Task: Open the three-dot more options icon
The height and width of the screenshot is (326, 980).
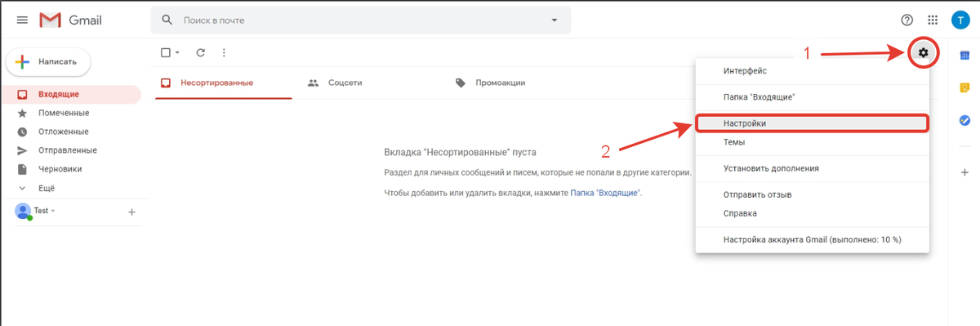Action: click(x=224, y=52)
